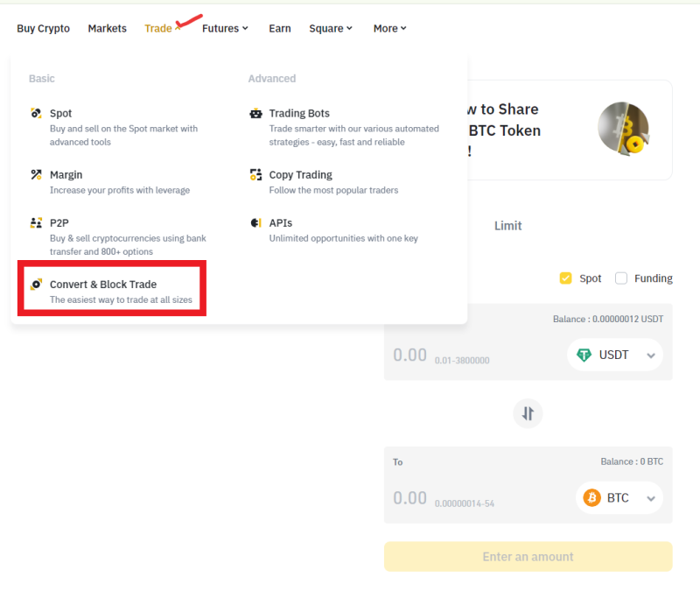Switch to the Limit tab
The width and height of the screenshot is (700, 605).
coord(507,226)
